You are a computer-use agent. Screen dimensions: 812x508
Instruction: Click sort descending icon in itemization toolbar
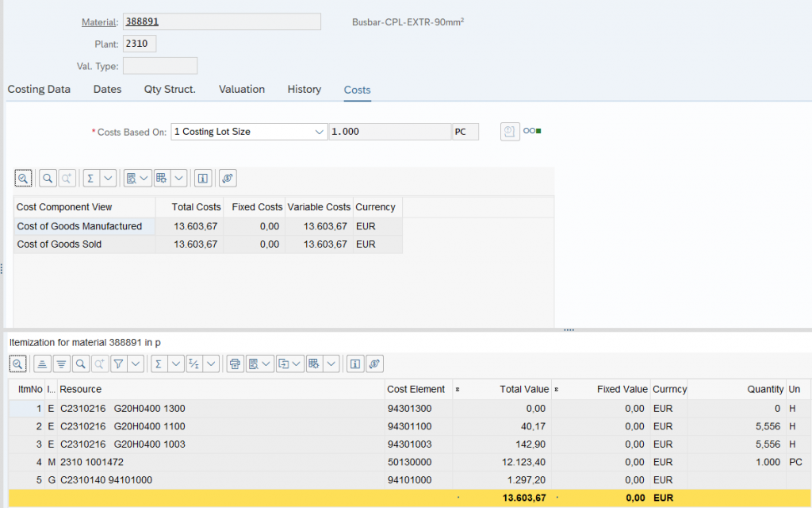pyautogui.click(x=60, y=364)
